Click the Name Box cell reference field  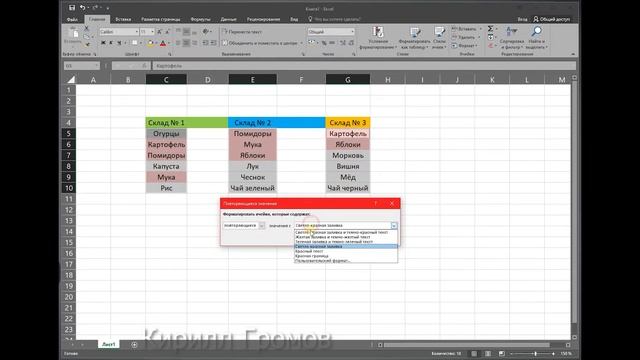[81, 65]
